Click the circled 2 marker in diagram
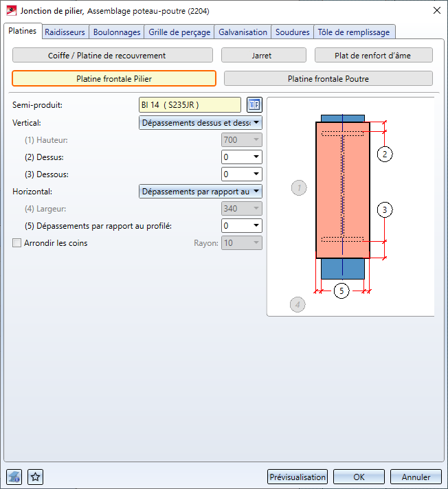The height and width of the screenshot is (489, 448). click(385, 154)
